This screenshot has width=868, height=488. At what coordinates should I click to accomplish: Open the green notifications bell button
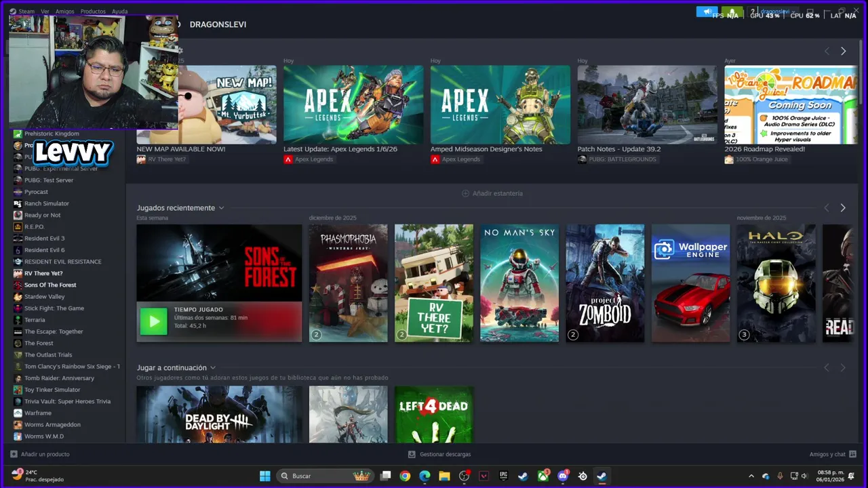732,12
